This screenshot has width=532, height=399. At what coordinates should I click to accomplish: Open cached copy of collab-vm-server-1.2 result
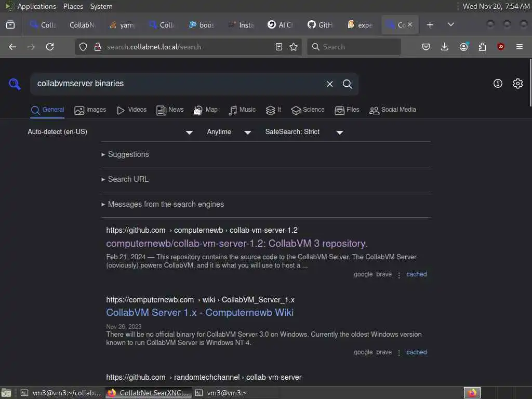[416, 274]
